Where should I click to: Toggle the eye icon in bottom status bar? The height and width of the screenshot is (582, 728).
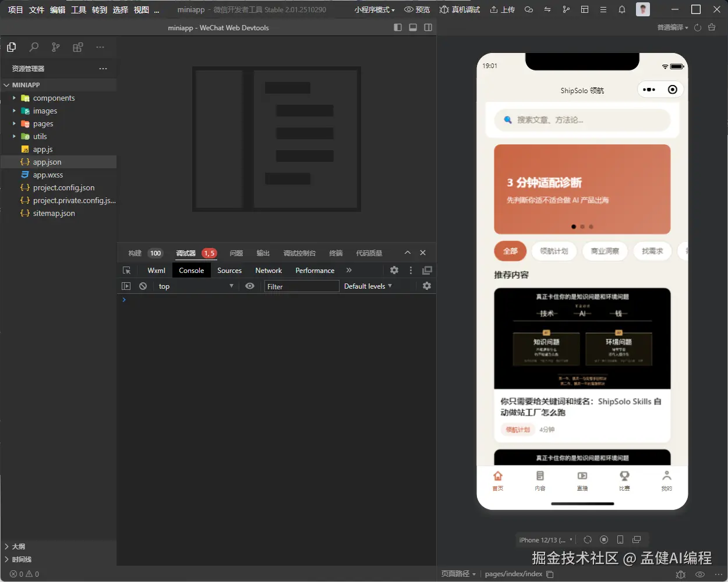pos(700,574)
